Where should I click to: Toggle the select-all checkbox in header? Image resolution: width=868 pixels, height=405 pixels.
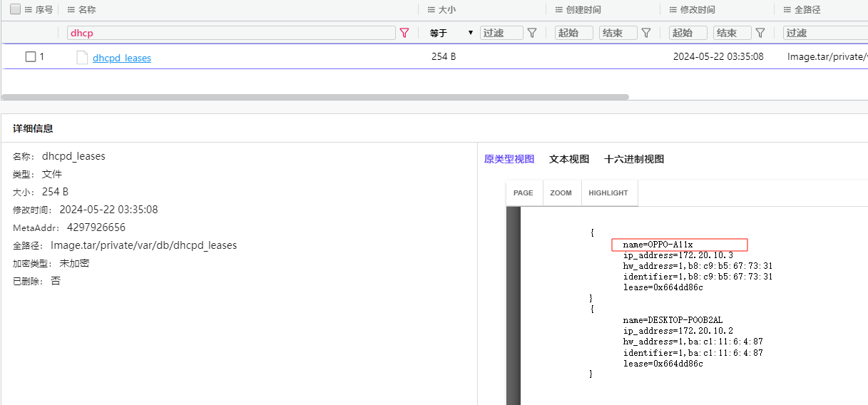click(x=16, y=10)
